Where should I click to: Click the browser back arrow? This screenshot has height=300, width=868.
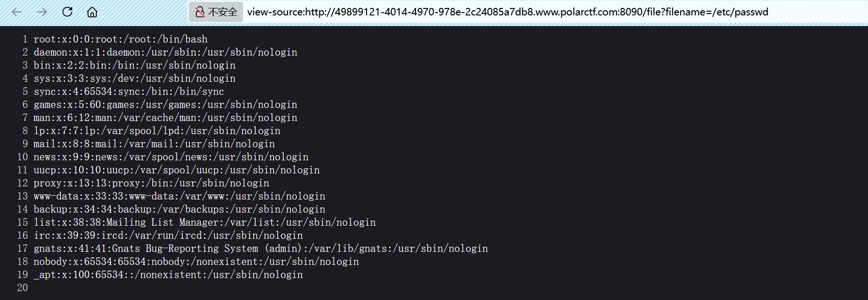17,12
